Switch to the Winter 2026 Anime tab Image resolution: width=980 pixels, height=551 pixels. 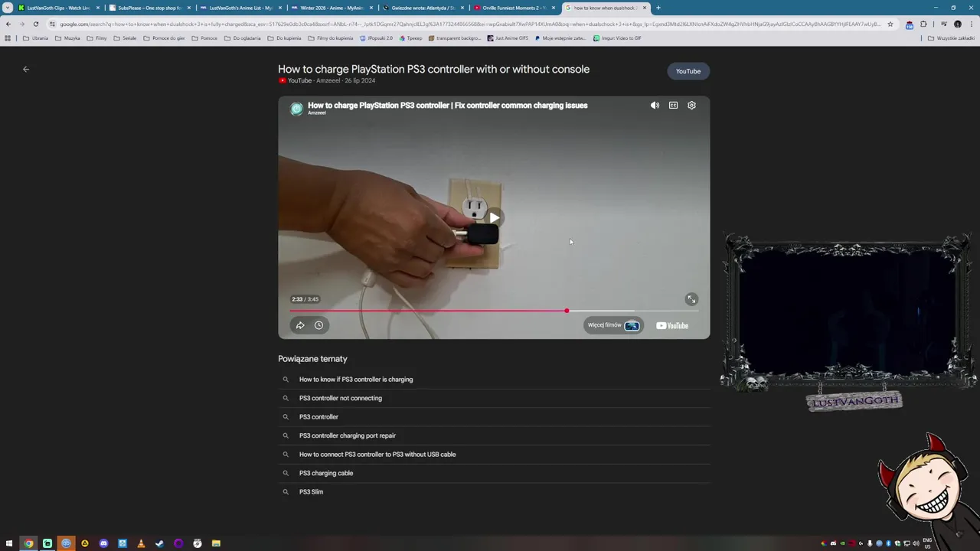[332, 8]
